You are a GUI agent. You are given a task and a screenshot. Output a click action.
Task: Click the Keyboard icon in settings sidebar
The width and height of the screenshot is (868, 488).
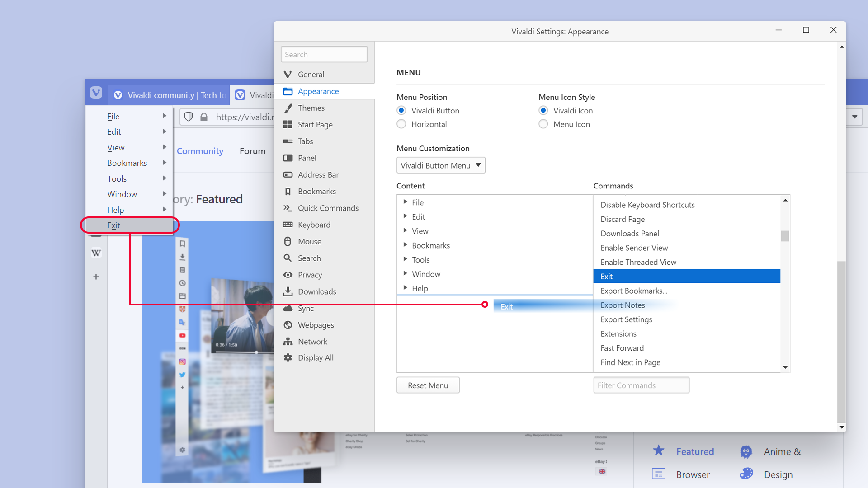pyautogui.click(x=288, y=225)
